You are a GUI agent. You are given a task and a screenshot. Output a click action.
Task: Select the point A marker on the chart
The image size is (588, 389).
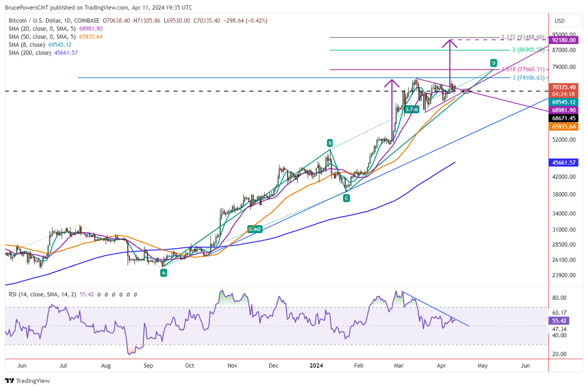coord(164,273)
